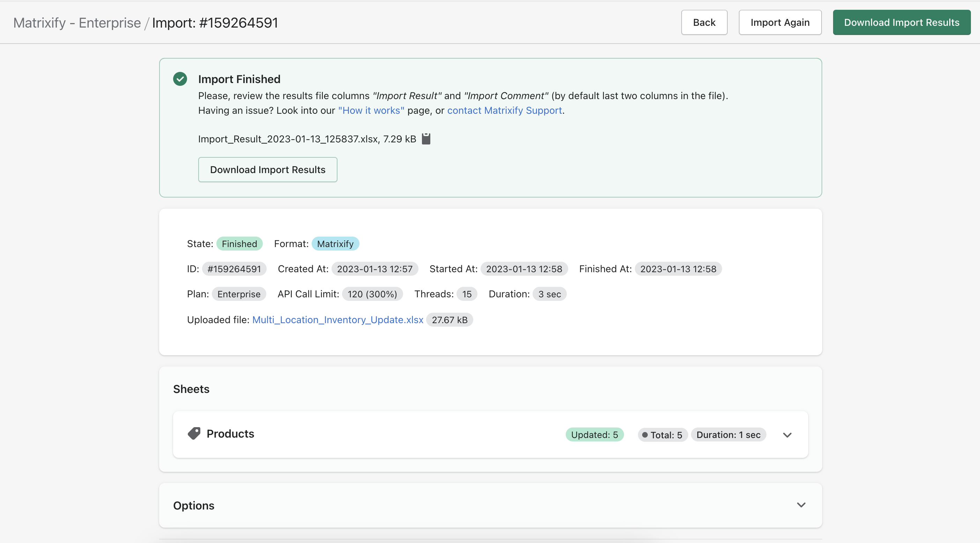Screen dimensions: 980x543
Task: Click the green Download Import Results button at top
Action: point(901,22)
